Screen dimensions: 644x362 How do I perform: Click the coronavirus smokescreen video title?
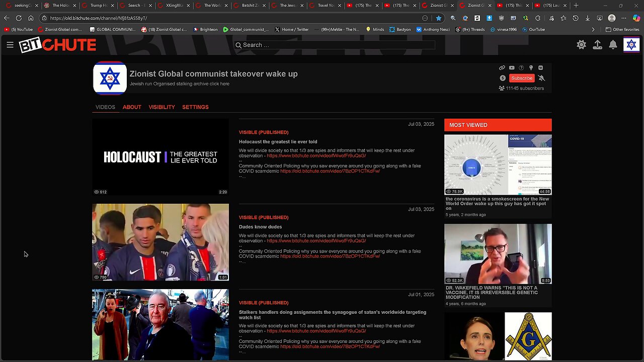click(x=497, y=204)
